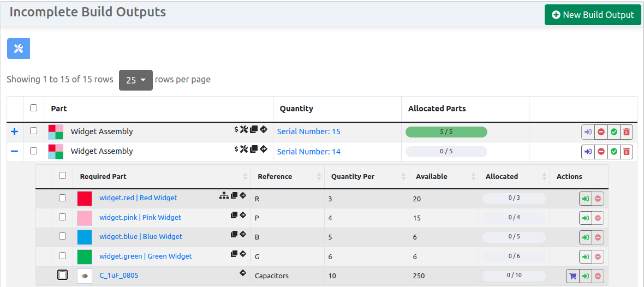Image resolution: width=644 pixels, height=287 pixels.
Task: Delete build output Serial Number 15
Action: pos(627,131)
